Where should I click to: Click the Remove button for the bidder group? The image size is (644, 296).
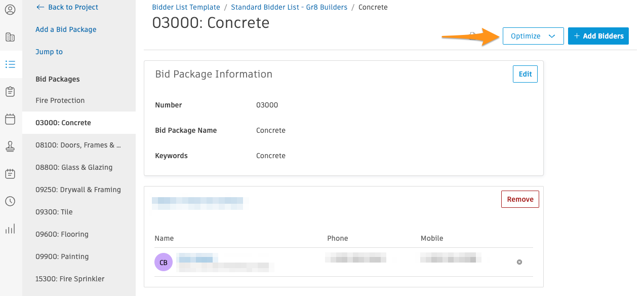pyautogui.click(x=520, y=199)
